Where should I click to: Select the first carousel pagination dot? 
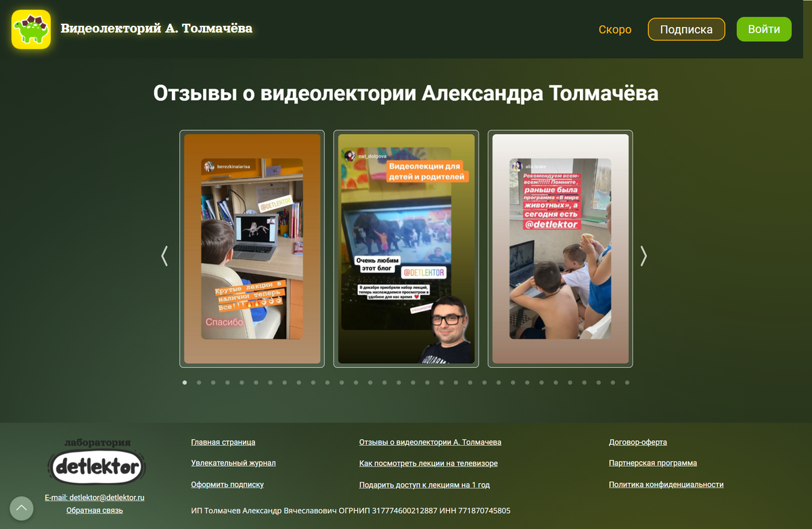pyautogui.click(x=185, y=382)
